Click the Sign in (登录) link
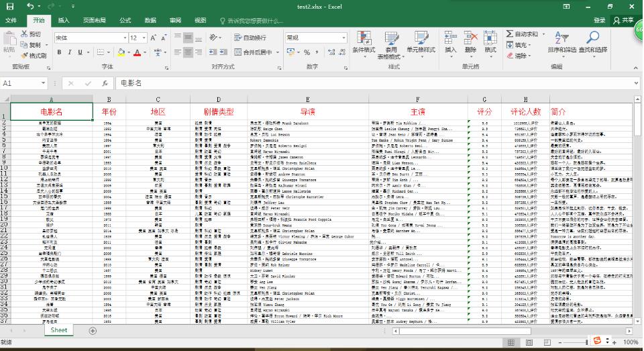The image size is (644, 351). (x=599, y=21)
